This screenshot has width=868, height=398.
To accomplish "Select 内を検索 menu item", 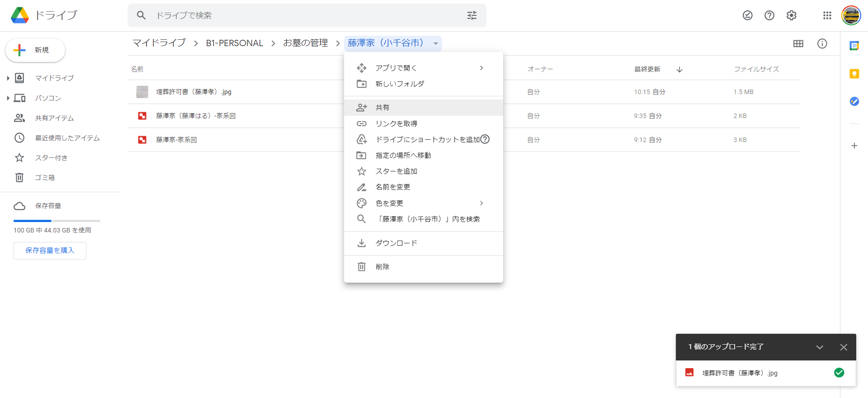I will tap(424, 219).
